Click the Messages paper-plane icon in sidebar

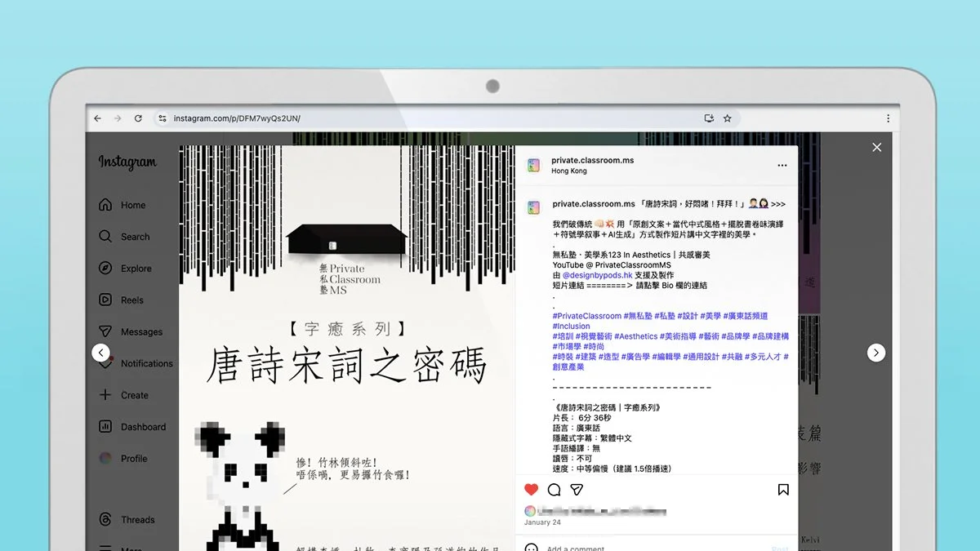[105, 331]
